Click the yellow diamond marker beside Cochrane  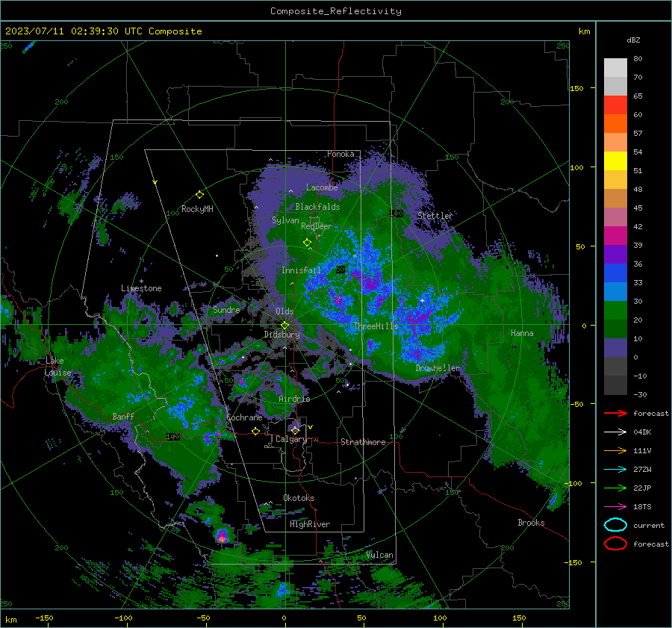tap(255, 431)
